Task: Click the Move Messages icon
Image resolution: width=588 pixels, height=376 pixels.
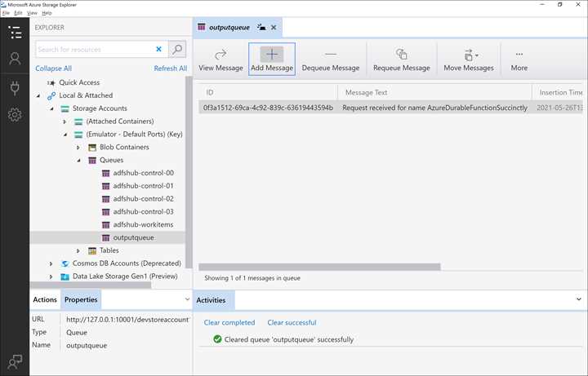Action: [x=470, y=55]
